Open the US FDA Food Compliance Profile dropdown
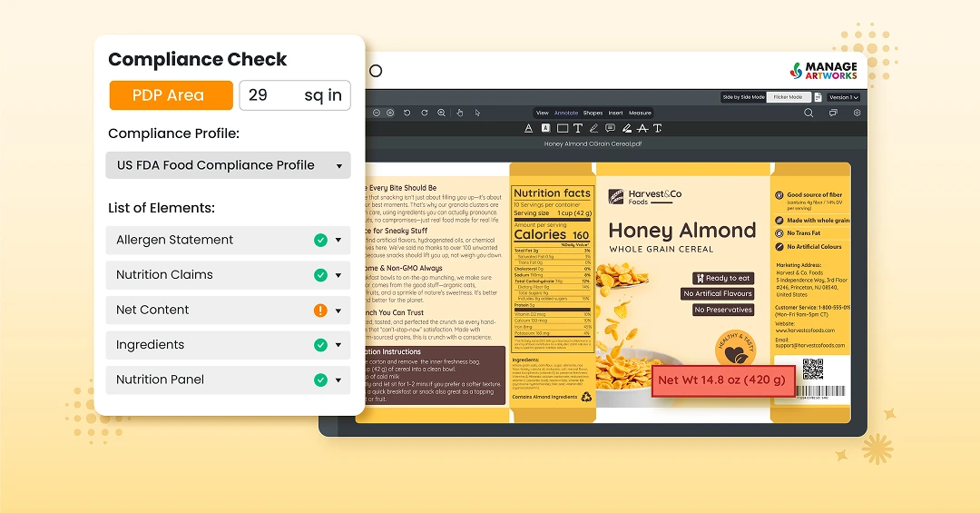The height and width of the screenshot is (513, 980). point(228,165)
